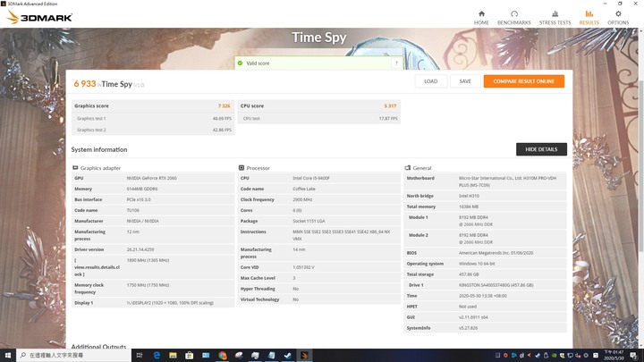
Task: Click the muted volume tray icon
Action: coord(578,356)
